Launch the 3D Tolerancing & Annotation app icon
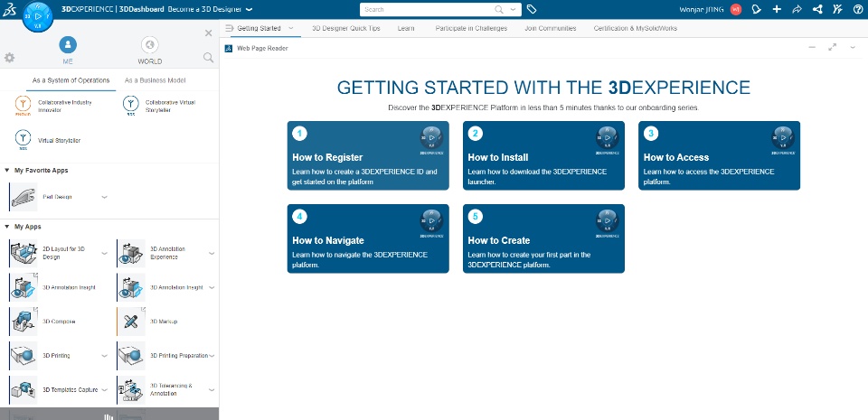This screenshot has height=420, width=868. 131,390
